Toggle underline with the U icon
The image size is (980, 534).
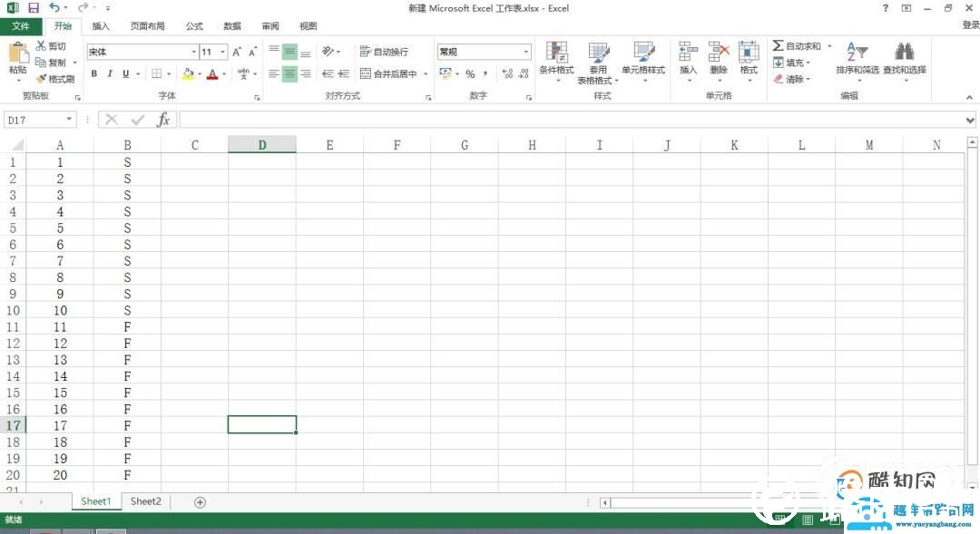tap(123, 73)
